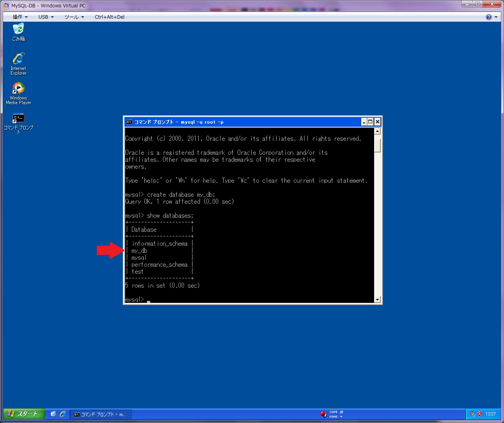The height and width of the screenshot is (423, 504).
Task: Click the red security shield tray icon
Action: [479, 414]
